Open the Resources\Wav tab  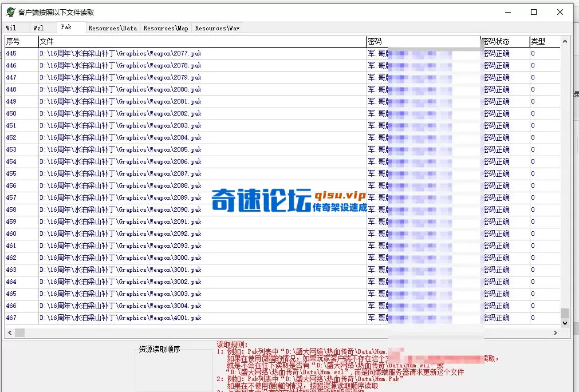(x=216, y=27)
